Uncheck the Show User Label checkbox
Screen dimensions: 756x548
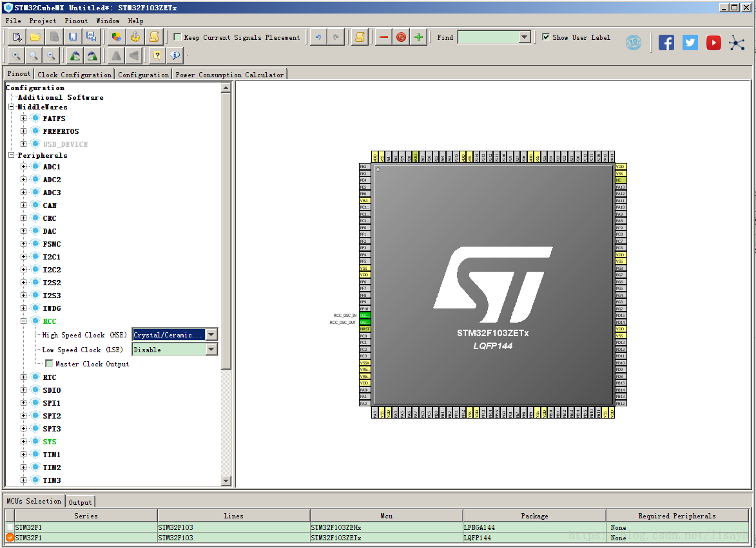tap(546, 37)
